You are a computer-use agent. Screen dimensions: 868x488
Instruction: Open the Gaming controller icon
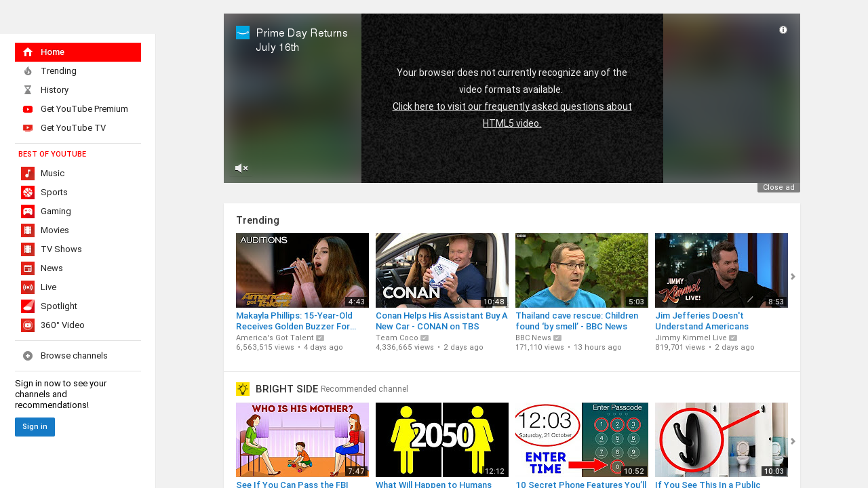click(x=28, y=211)
